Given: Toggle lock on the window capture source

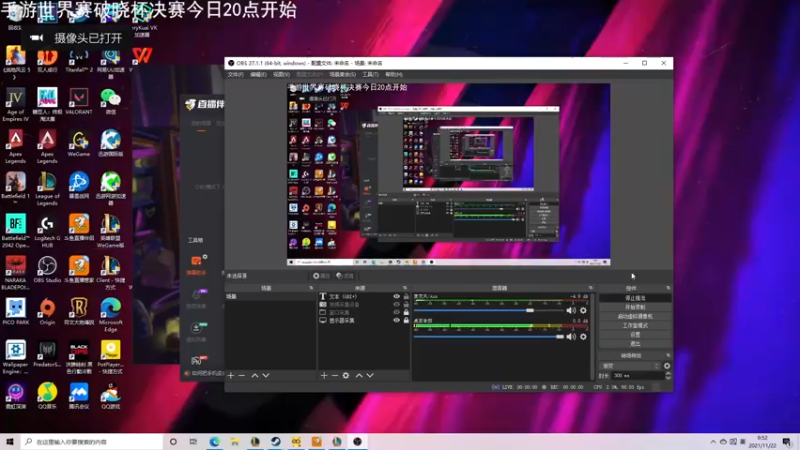Looking at the screenshot, I should tap(406, 312).
